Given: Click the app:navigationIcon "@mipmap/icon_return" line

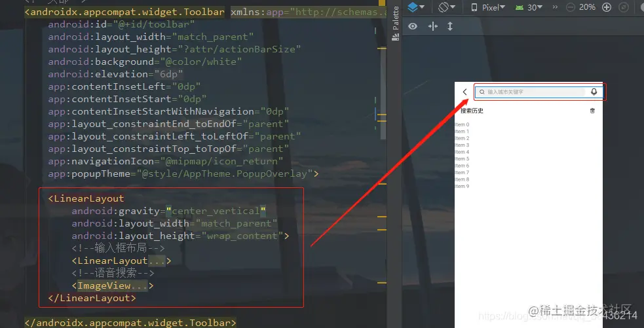Looking at the screenshot, I should (166, 161).
